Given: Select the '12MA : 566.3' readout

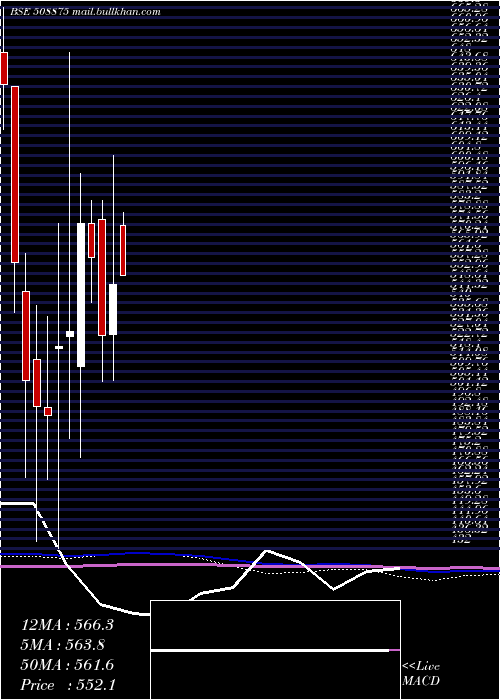Looking at the screenshot, I should coord(67,625).
